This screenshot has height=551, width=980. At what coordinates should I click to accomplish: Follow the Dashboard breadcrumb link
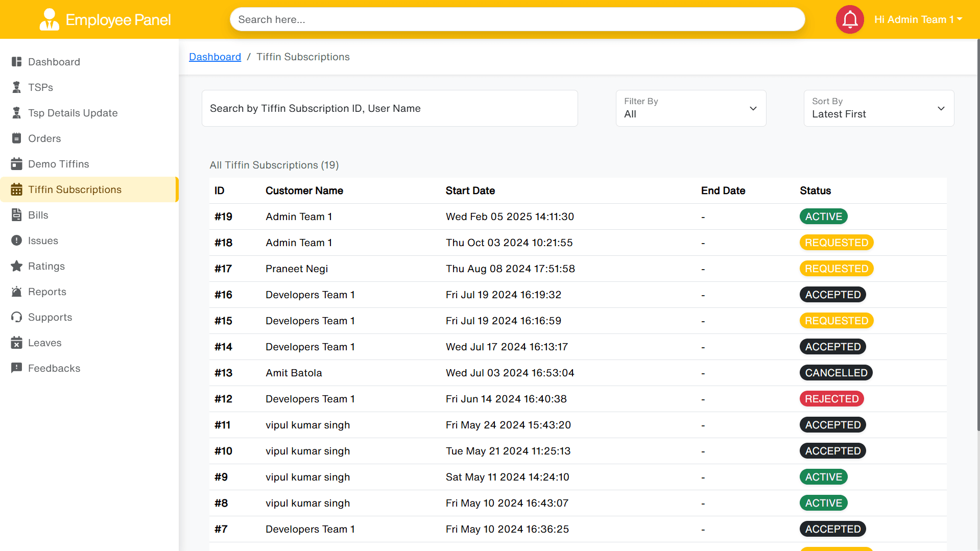pyautogui.click(x=214, y=57)
